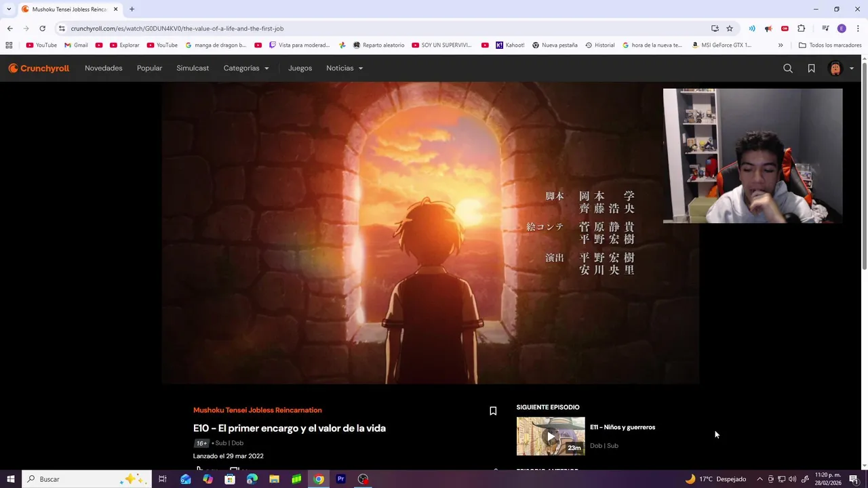Select the Mushoku Tensei browser tab
The width and height of the screenshot is (868, 488).
pos(70,9)
